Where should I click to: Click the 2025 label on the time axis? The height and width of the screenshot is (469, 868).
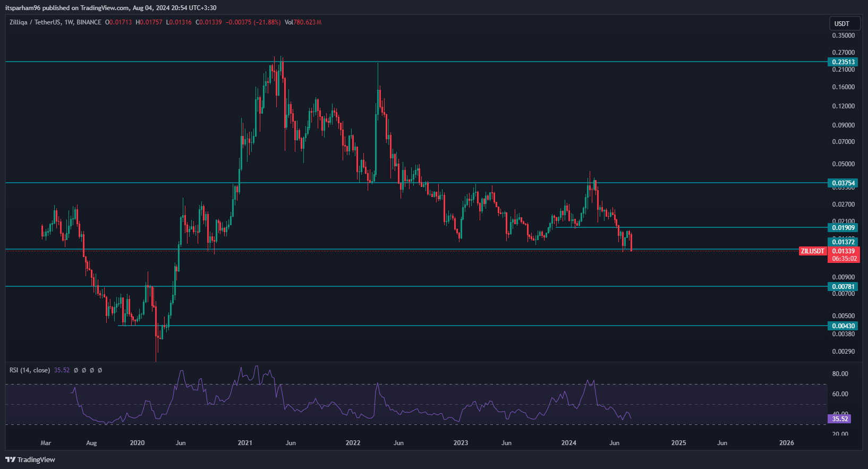[678, 443]
